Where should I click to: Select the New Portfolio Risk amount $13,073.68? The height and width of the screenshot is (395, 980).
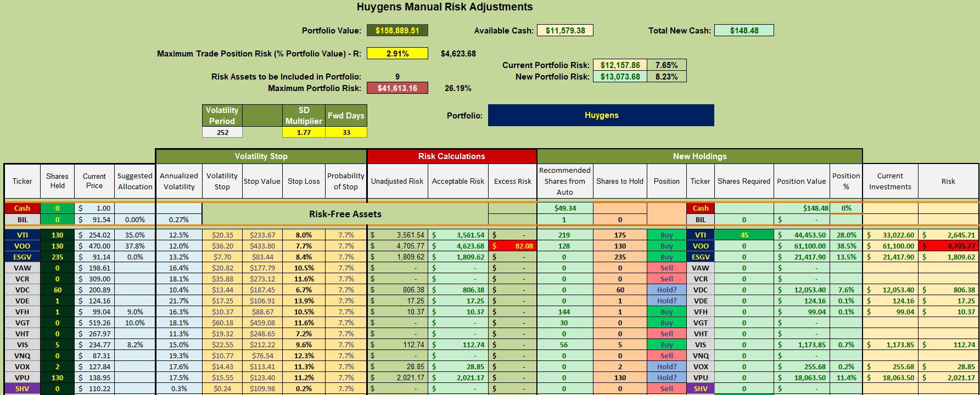(620, 77)
